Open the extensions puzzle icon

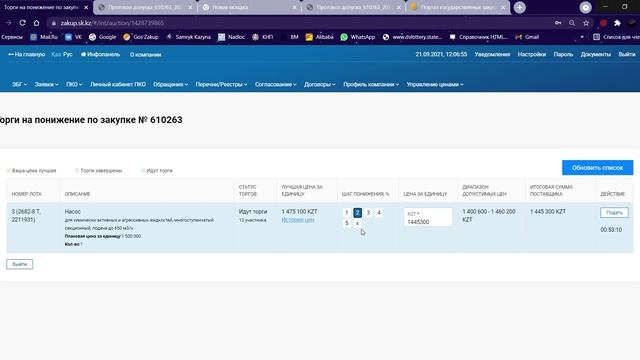pyautogui.click(x=617, y=23)
